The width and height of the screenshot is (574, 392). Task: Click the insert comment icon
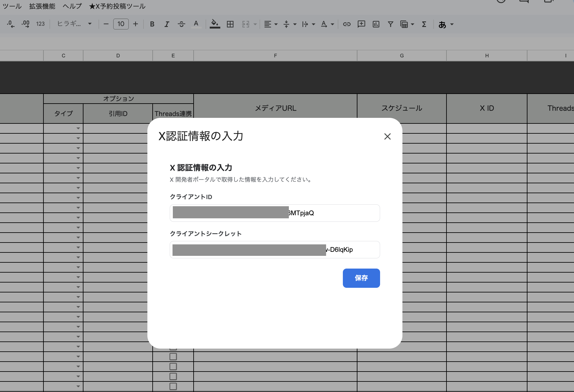point(361,24)
